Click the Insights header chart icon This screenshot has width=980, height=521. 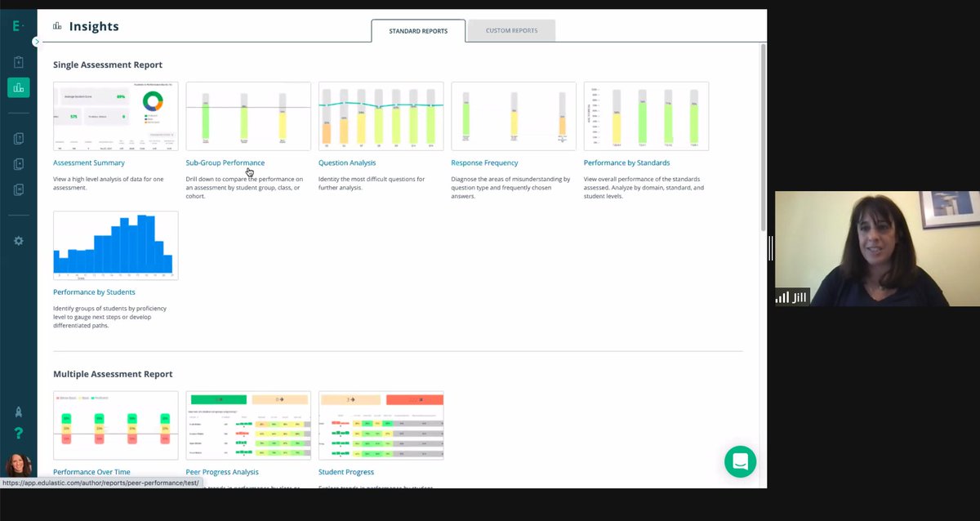pos(57,26)
